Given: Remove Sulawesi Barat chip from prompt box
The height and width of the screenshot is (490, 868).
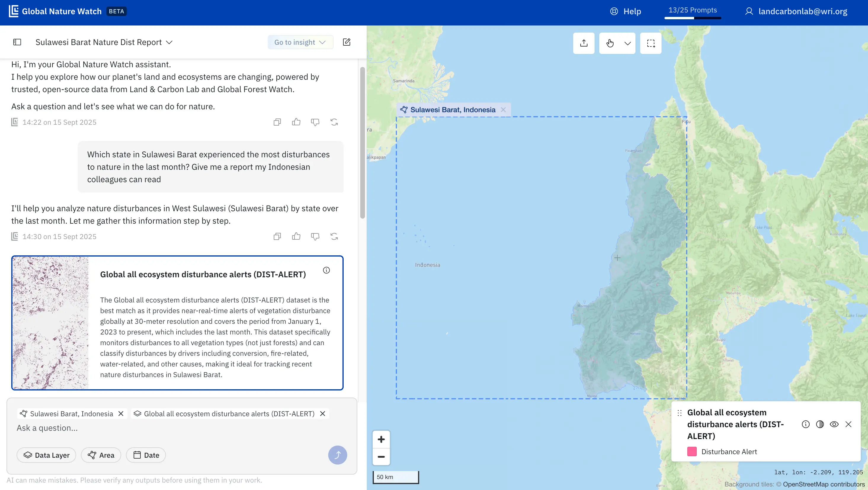Looking at the screenshot, I should [121, 414].
